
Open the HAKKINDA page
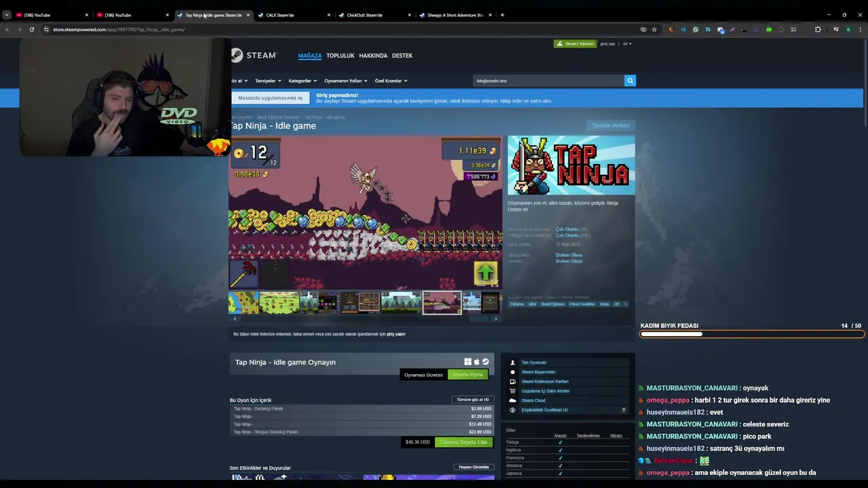coord(373,56)
